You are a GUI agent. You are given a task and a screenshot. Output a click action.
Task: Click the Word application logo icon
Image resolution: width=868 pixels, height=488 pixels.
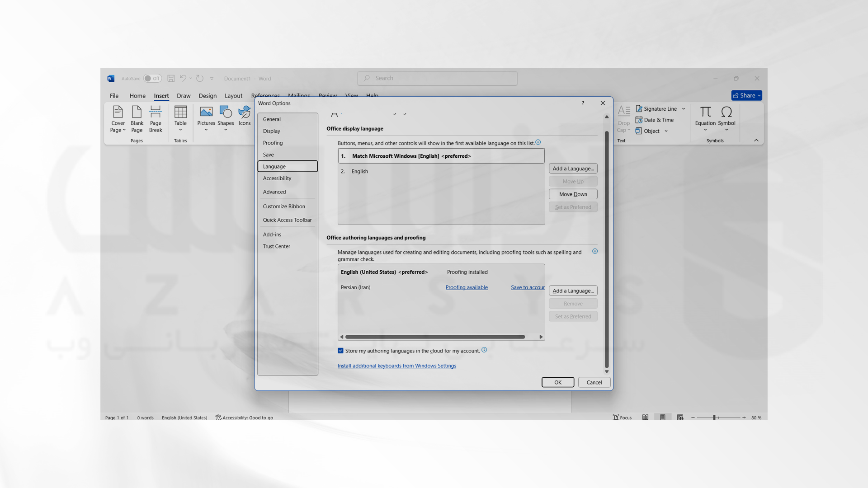pyautogui.click(x=111, y=78)
